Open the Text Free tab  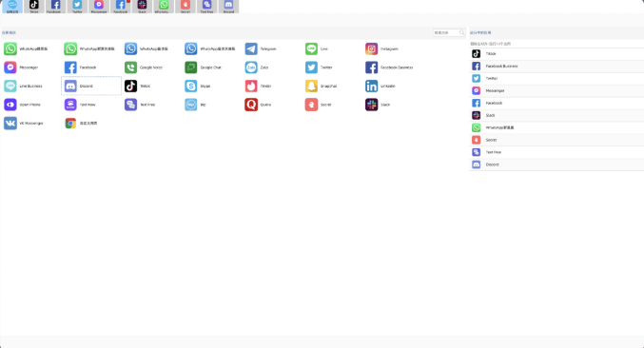pos(207,7)
